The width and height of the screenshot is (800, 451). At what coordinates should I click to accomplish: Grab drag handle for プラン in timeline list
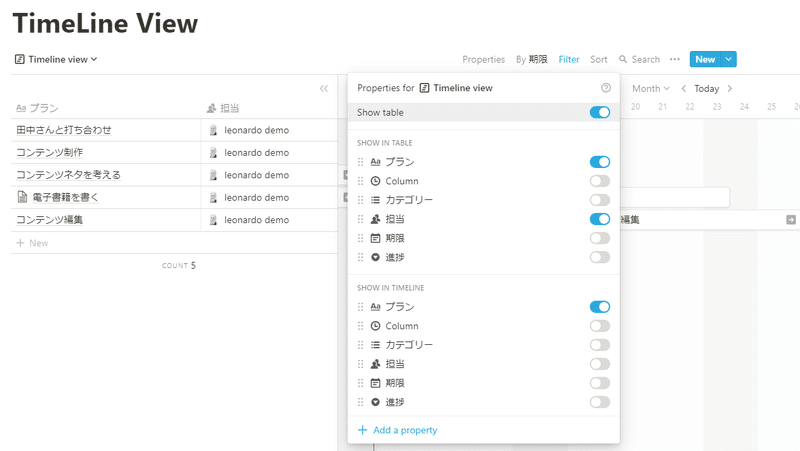361,307
